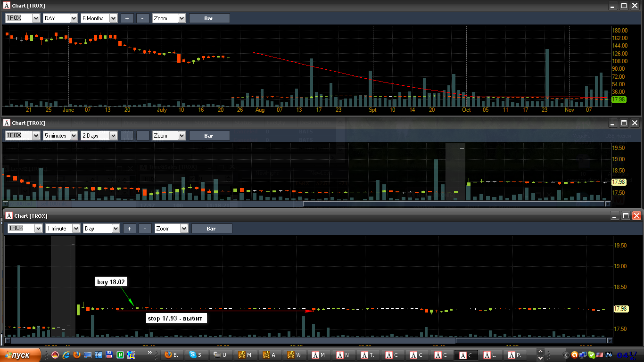Click the 'stop 17.93' annotation label
Image resolution: width=644 pixels, height=362 pixels.
(176, 318)
